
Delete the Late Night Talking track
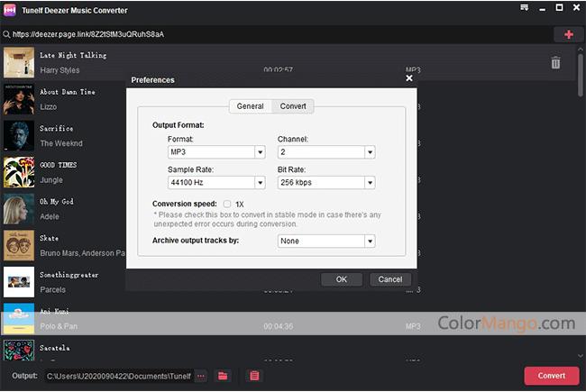tap(555, 63)
